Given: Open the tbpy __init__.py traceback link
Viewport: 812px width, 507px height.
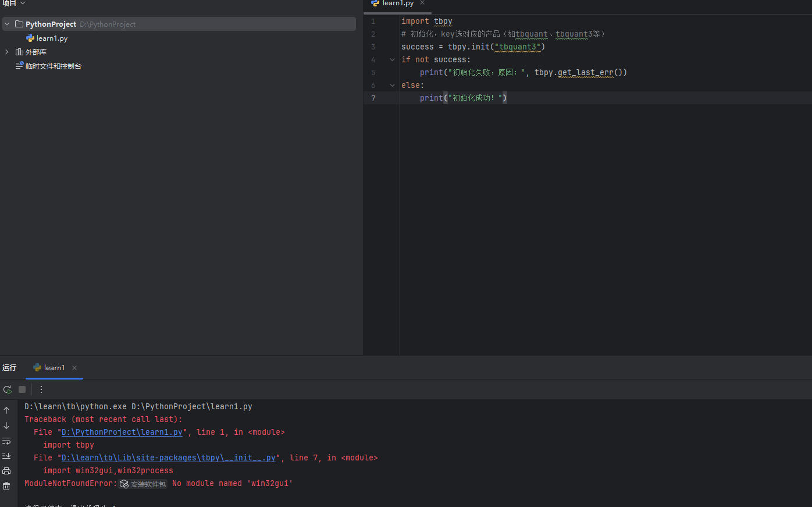Looking at the screenshot, I should tap(168, 458).
